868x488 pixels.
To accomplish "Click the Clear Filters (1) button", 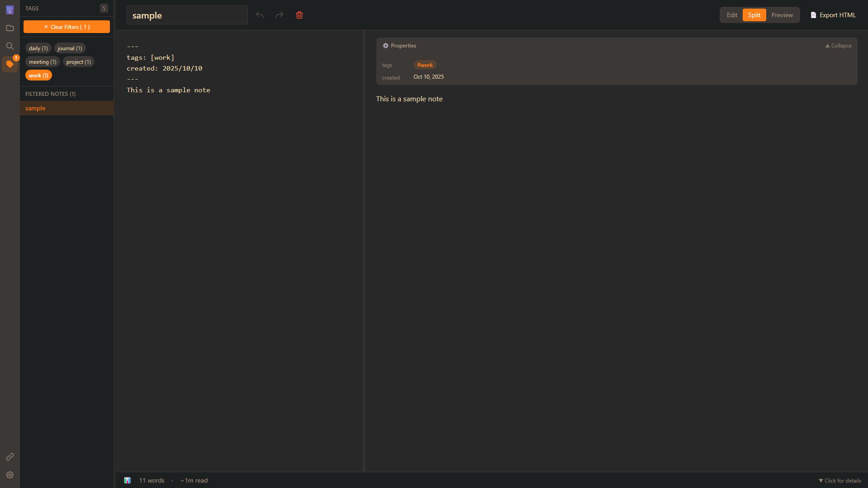I will pos(66,27).
